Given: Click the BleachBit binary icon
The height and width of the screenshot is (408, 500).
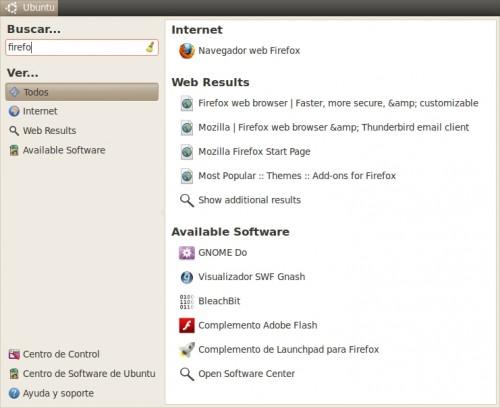Looking at the screenshot, I should pyautogui.click(x=187, y=301).
